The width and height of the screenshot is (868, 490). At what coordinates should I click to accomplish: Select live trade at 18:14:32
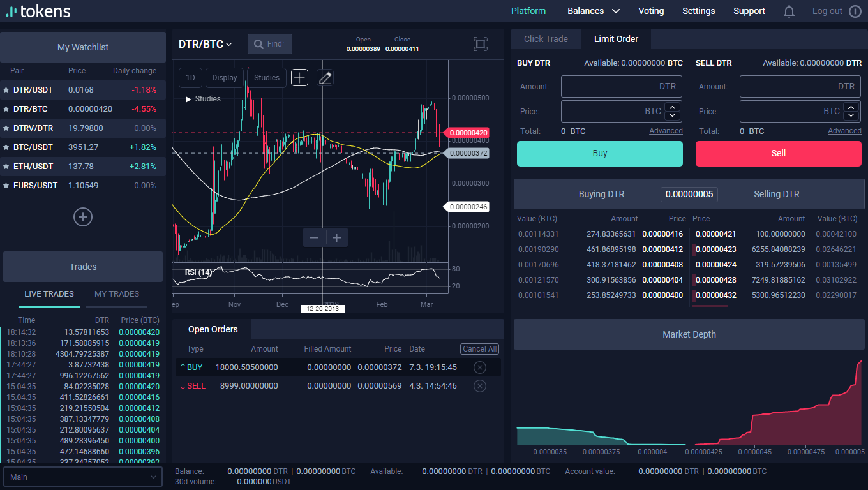click(x=82, y=332)
